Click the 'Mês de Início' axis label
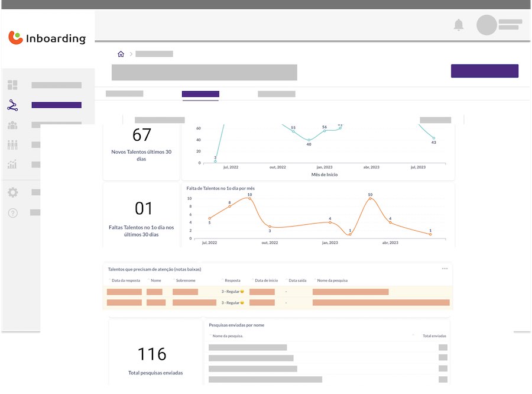Viewport: 532px width, 394px height. coord(325,175)
